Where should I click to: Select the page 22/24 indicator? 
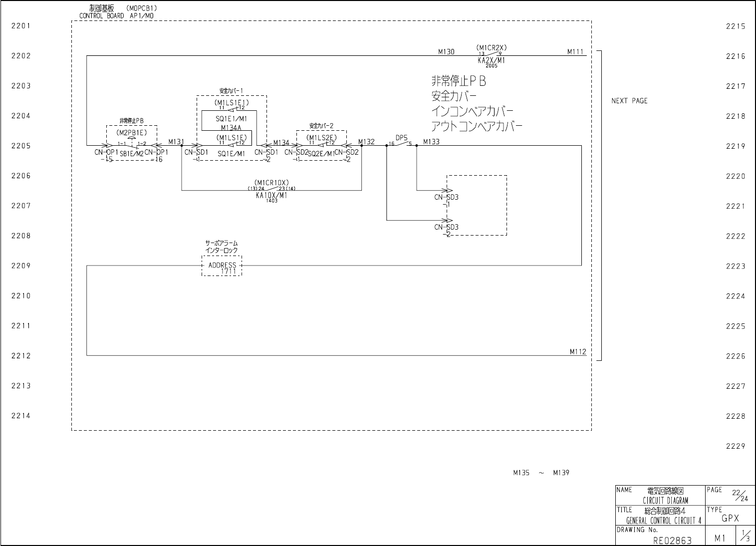point(740,495)
